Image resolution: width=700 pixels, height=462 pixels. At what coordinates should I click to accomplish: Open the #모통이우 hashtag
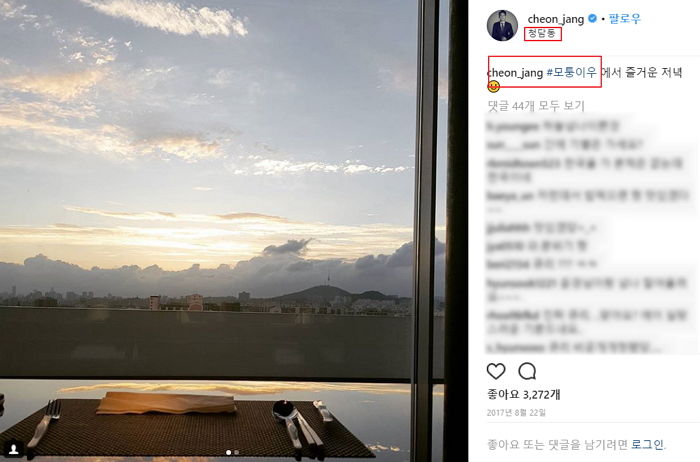(x=571, y=72)
